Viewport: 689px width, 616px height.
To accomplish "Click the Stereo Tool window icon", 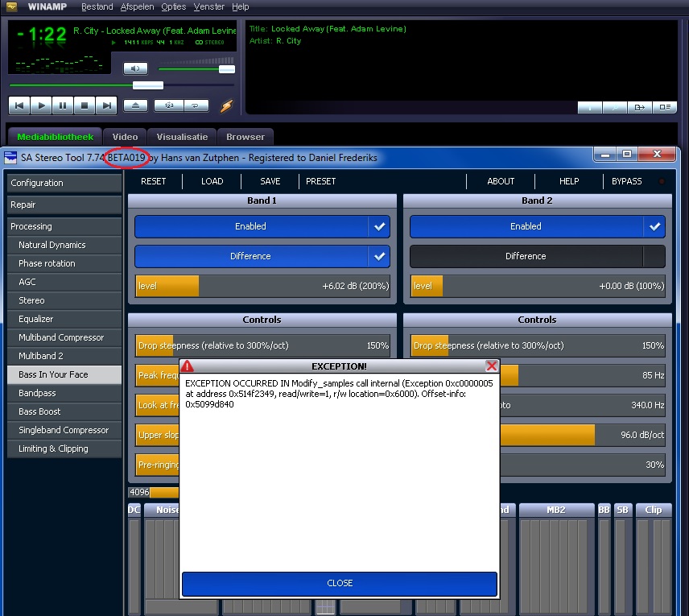I will point(10,157).
